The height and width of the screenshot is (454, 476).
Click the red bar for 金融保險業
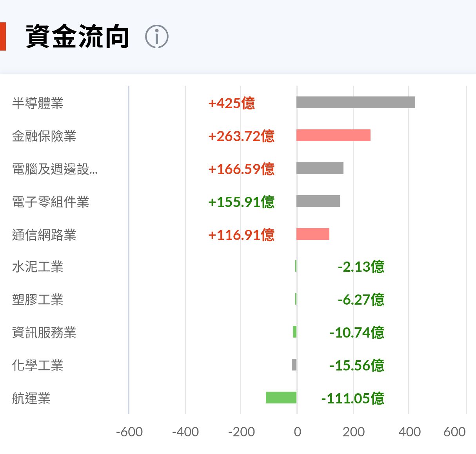pyautogui.click(x=333, y=135)
